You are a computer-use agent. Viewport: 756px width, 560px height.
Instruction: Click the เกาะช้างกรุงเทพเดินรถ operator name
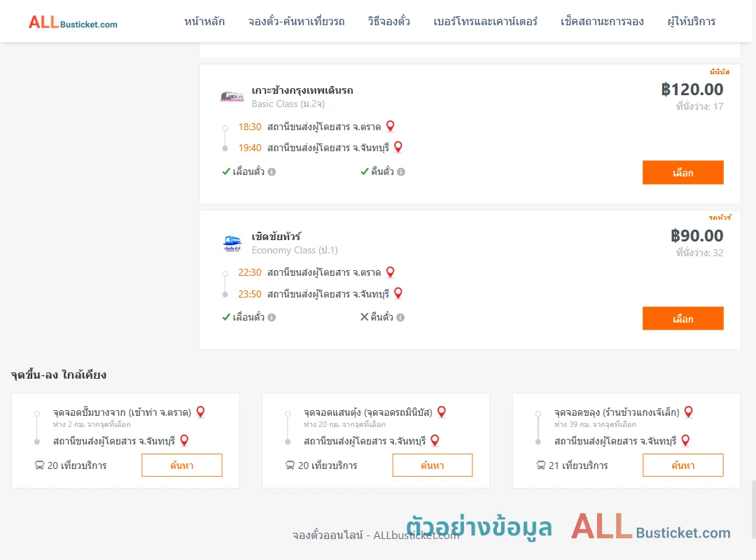[302, 90]
